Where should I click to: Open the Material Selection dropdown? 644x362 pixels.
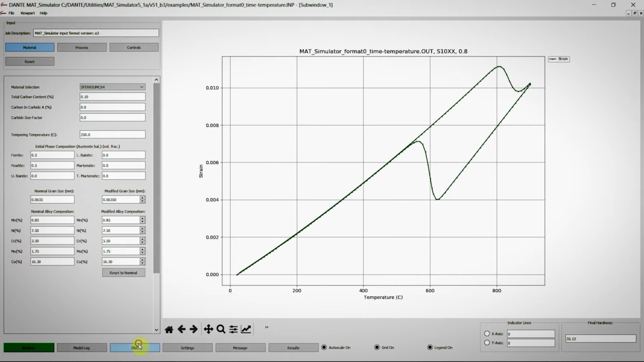tap(112, 87)
